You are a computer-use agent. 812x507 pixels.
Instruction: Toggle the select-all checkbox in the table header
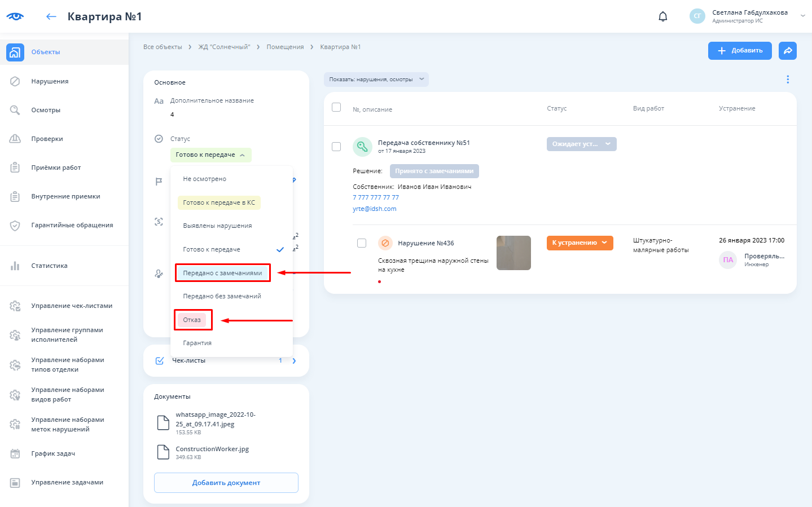(x=336, y=107)
